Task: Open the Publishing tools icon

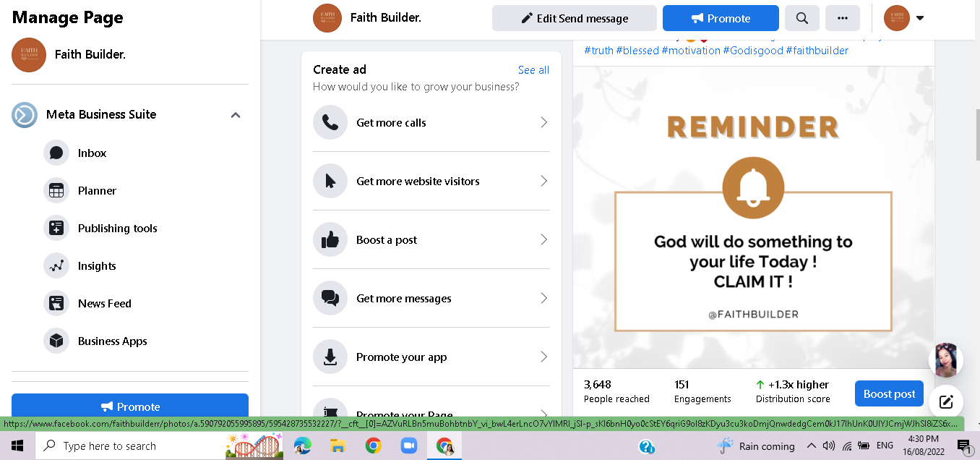Action: coord(56,229)
